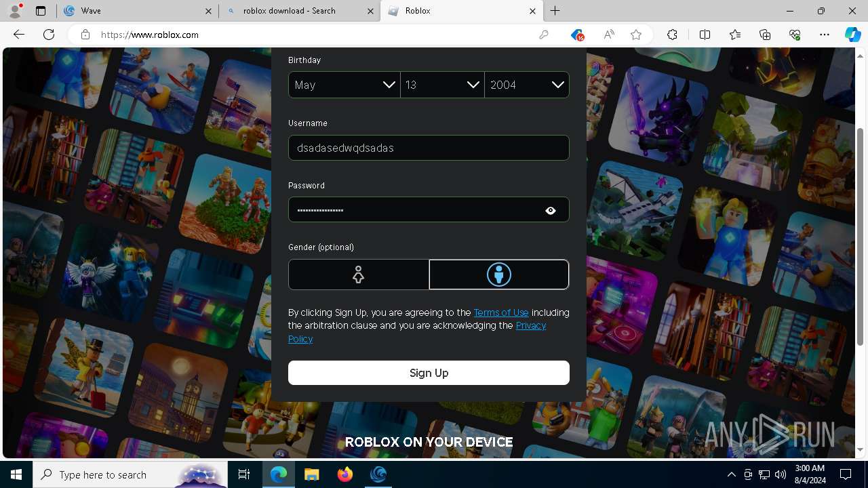Open birthday day dropdown showing 13
Screen dimensions: 868x488
tap(442, 85)
